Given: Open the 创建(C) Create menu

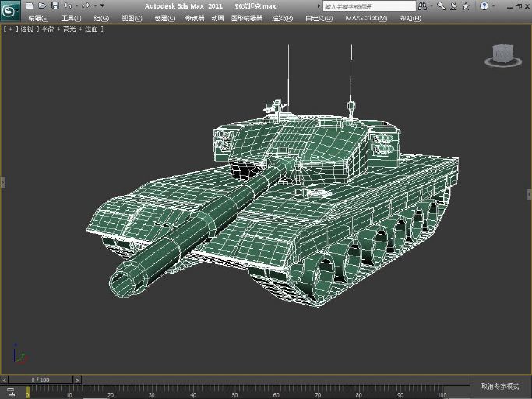Looking at the screenshot, I should tap(165, 19).
